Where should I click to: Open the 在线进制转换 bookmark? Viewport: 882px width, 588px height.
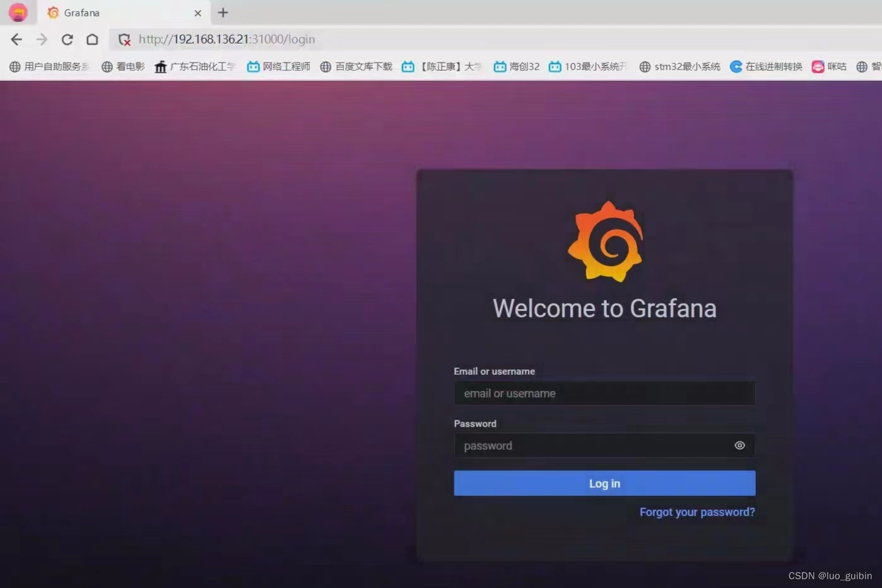pos(766,66)
